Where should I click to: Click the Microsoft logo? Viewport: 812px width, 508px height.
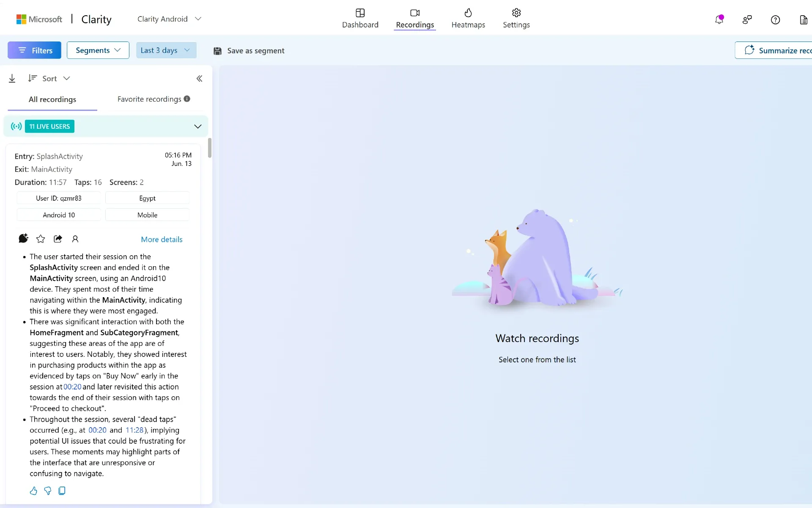coord(39,19)
